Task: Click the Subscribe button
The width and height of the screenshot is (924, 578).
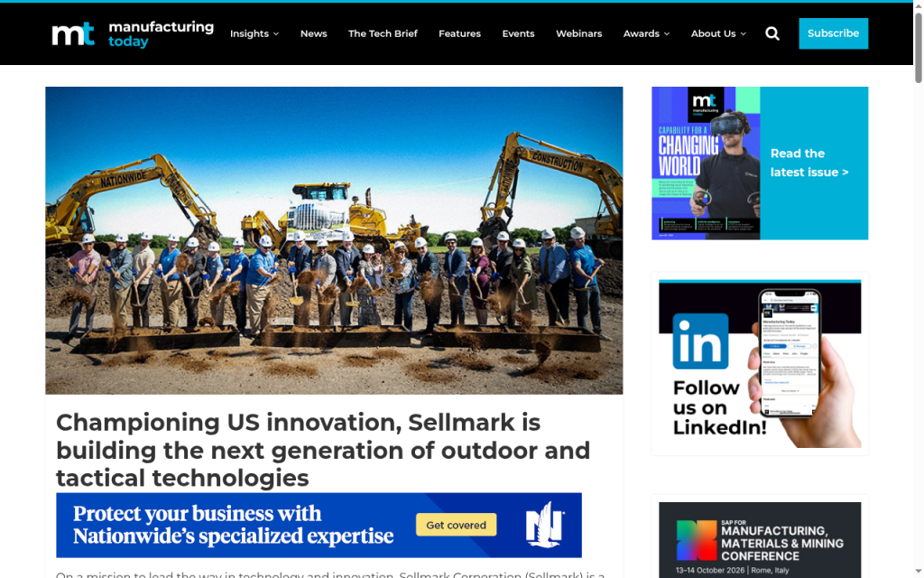Action: [833, 33]
